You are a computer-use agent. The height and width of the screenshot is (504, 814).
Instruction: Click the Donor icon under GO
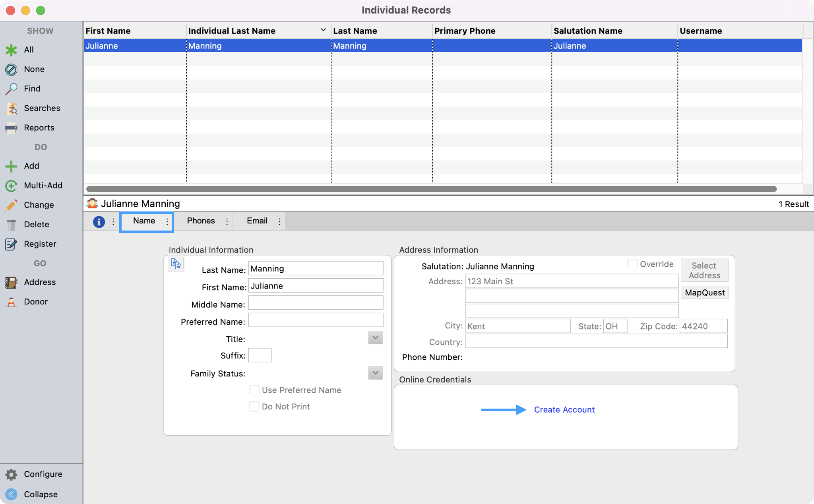(x=11, y=302)
